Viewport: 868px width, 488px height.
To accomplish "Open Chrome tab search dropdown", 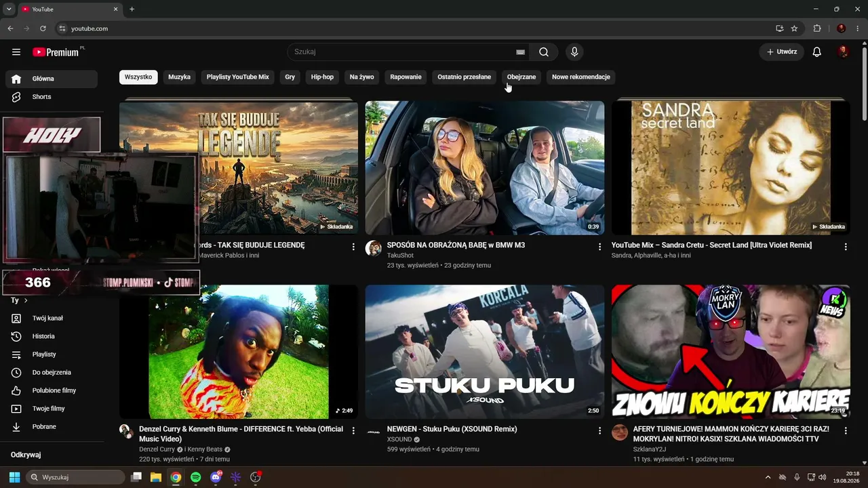I will [9, 9].
